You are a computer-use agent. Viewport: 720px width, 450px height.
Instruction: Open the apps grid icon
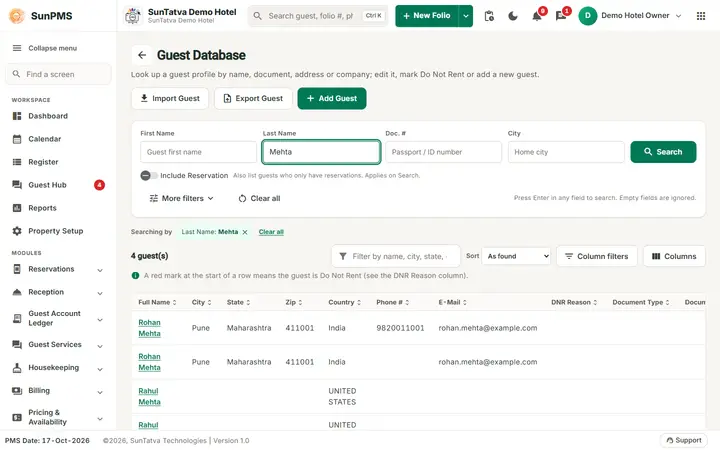(701, 16)
